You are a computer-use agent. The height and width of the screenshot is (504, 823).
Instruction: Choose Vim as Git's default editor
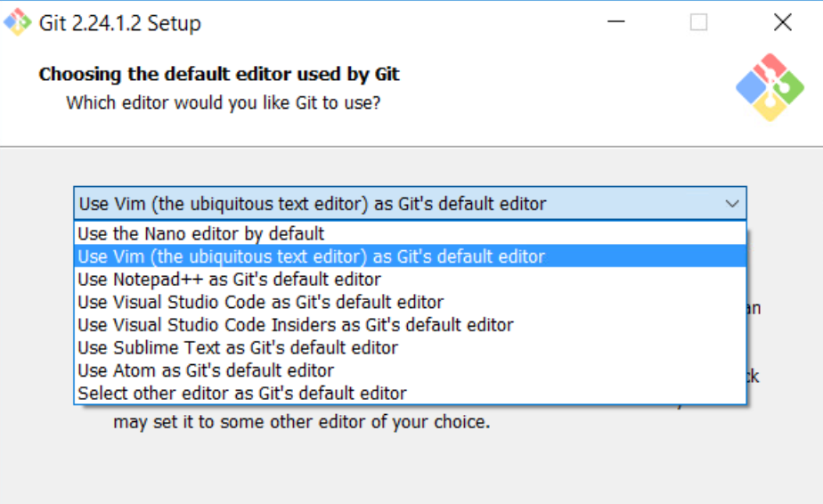tap(311, 256)
